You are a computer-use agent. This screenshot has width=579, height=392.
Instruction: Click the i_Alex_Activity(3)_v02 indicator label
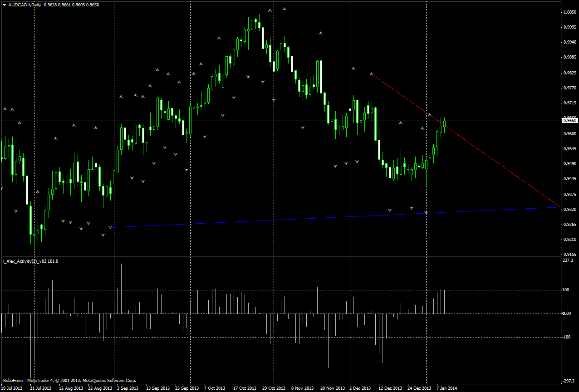coord(30,261)
